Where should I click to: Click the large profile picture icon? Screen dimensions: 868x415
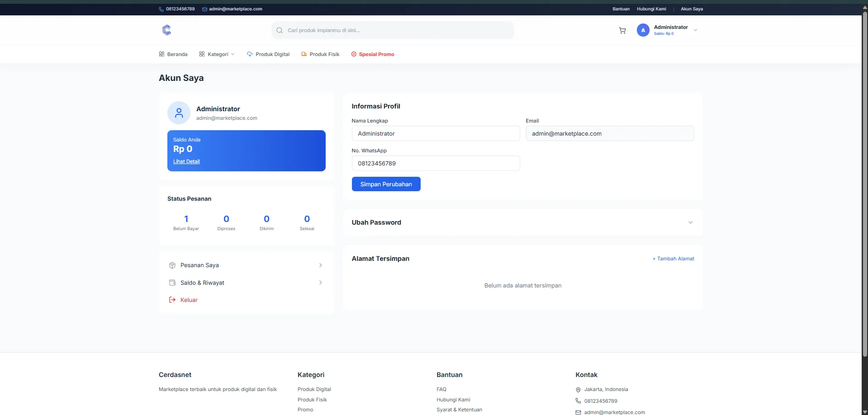(x=179, y=113)
